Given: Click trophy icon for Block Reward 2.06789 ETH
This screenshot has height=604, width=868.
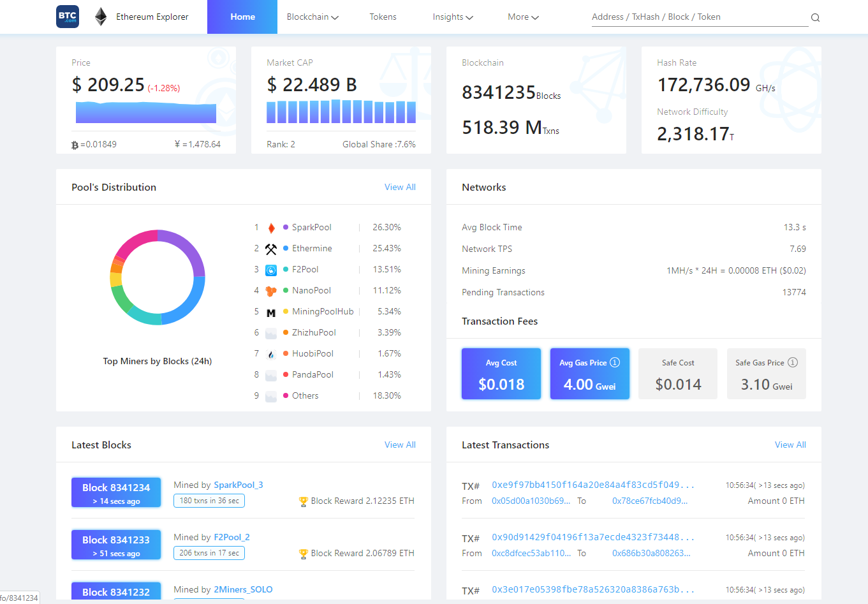Looking at the screenshot, I should 304,554.
